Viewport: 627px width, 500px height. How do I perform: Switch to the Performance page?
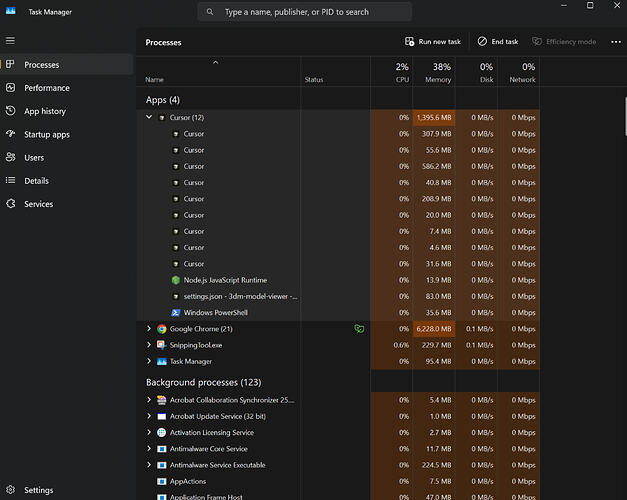coord(67,88)
